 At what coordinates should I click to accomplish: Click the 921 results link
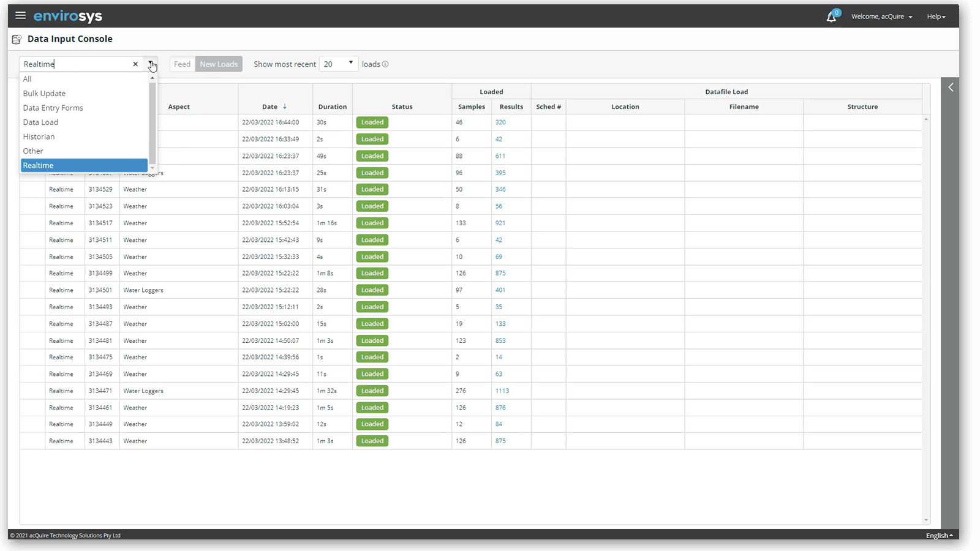[x=500, y=223]
